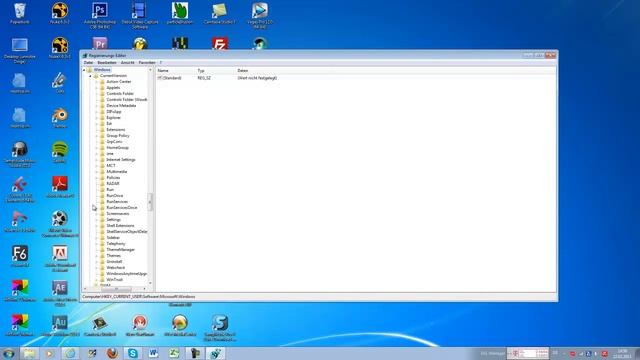Image resolution: width=640 pixels, height=360 pixels.
Task: Select the Uninstall key
Action: 114,262
